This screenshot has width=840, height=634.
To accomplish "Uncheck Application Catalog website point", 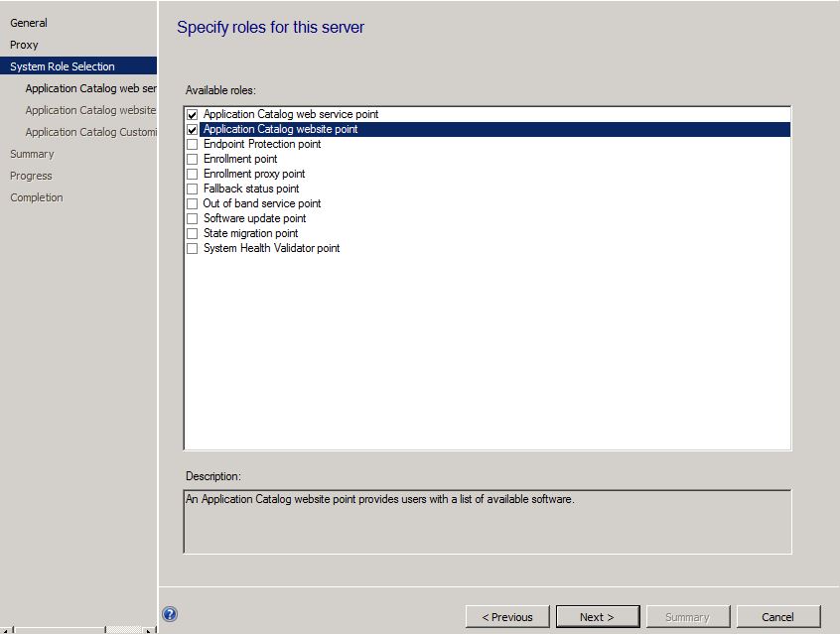I will tap(192, 129).
